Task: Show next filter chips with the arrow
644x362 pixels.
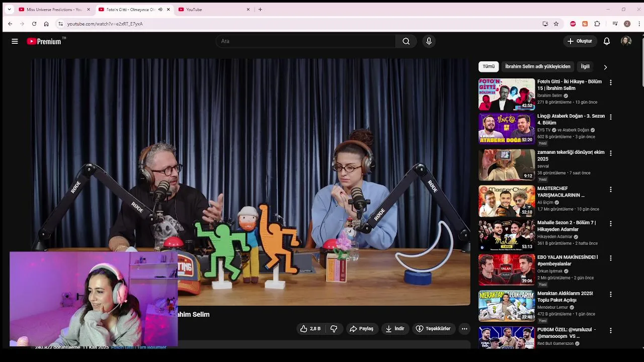Action: click(605, 67)
